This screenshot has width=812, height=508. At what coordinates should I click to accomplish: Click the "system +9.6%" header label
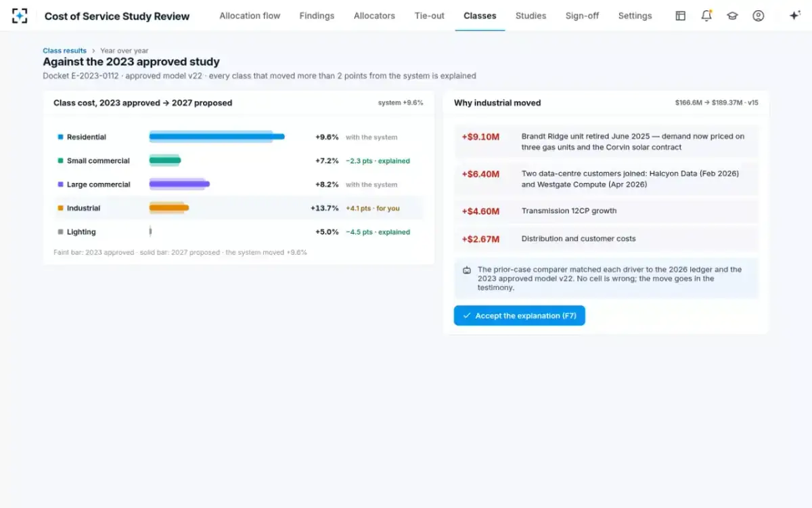tap(401, 103)
